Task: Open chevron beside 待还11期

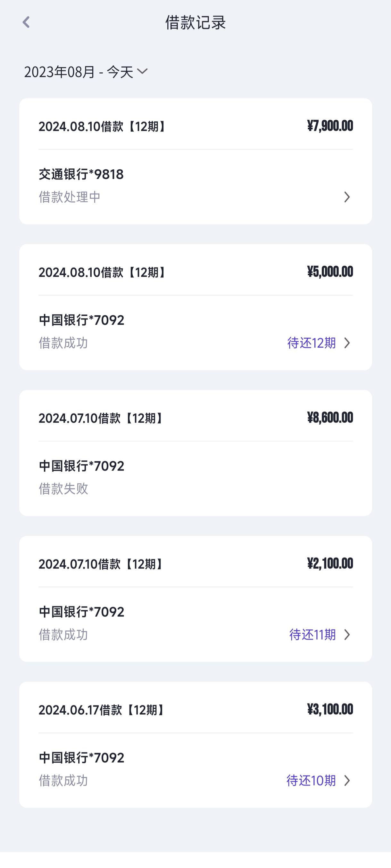Action: click(x=347, y=634)
